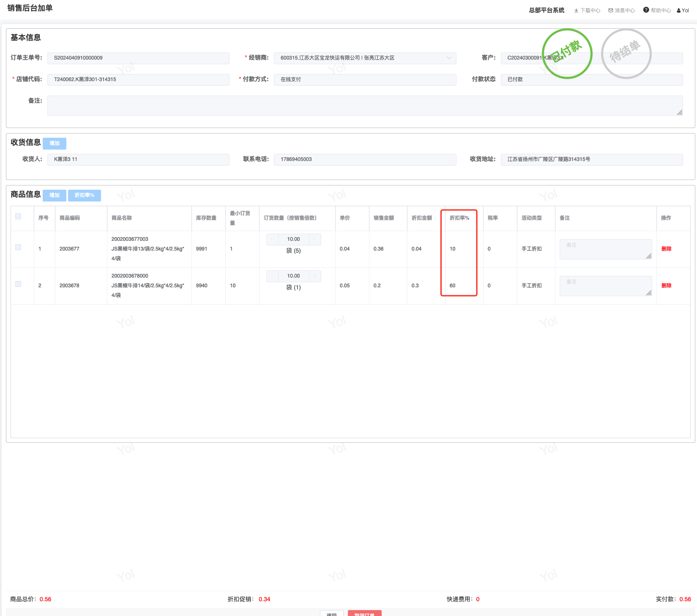Click 增加 button beside 商品信息
The width and height of the screenshot is (697, 616).
pos(55,195)
